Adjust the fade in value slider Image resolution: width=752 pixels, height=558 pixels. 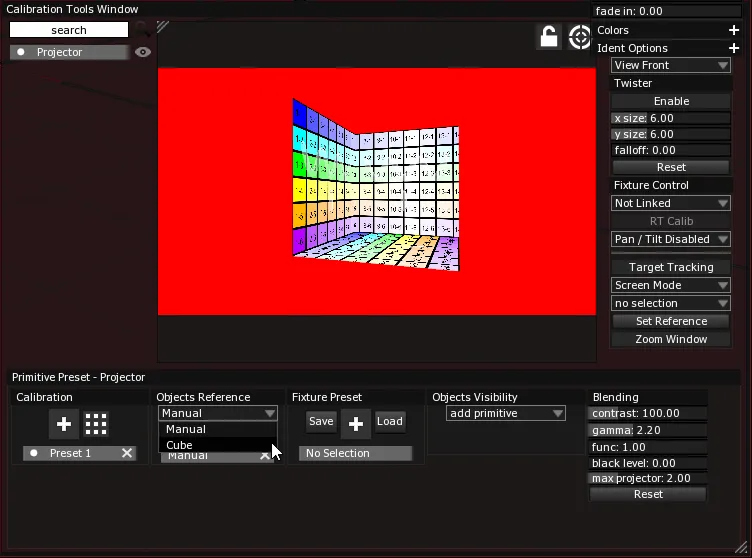666,11
